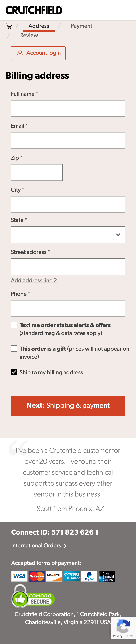The height and width of the screenshot is (644, 136).
Task: Click the MasterCard payment icon
Action: tap(37, 576)
